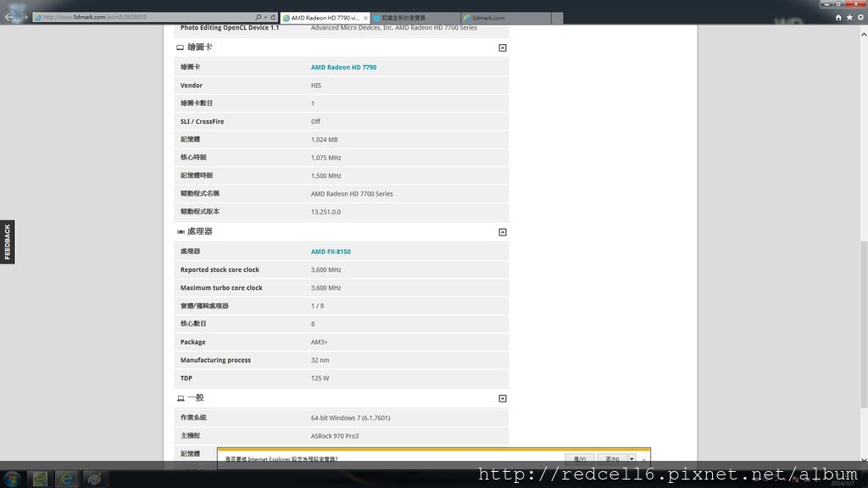The height and width of the screenshot is (488, 868).
Task: Click the 1,075 MHz core clock value
Action: (x=325, y=158)
